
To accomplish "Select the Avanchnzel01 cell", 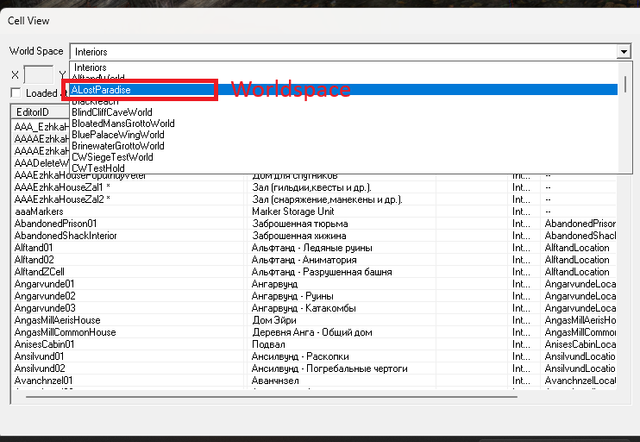I will (x=44, y=380).
